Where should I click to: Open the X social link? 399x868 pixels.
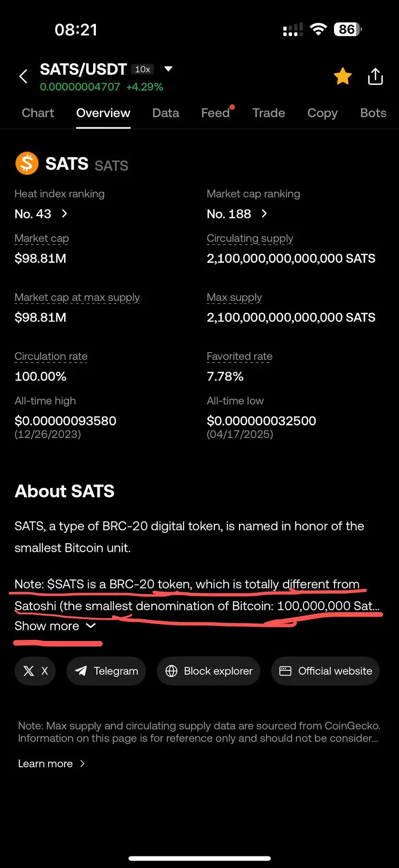[x=35, y=671]
